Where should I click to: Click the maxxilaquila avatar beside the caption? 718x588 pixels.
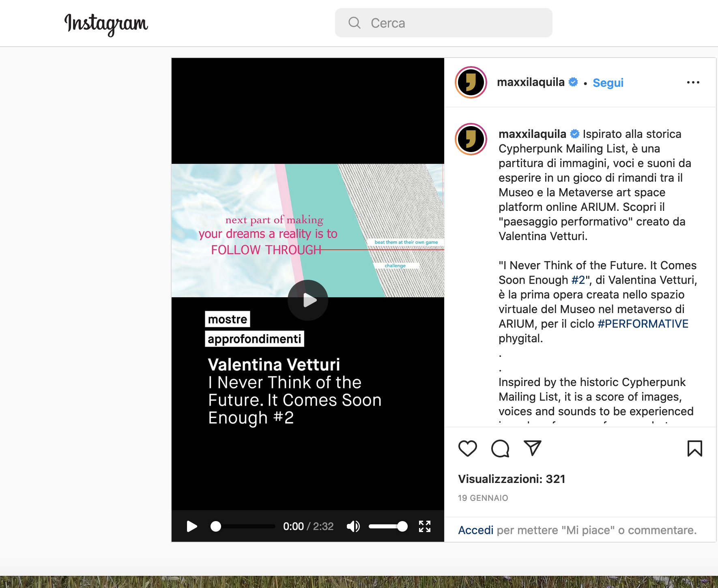(471, 139)
